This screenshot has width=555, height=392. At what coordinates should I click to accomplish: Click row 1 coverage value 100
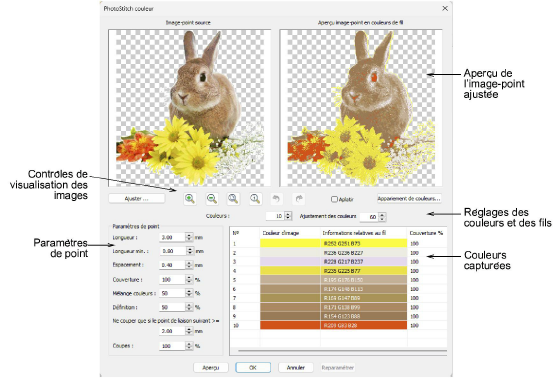coord(414,244)
